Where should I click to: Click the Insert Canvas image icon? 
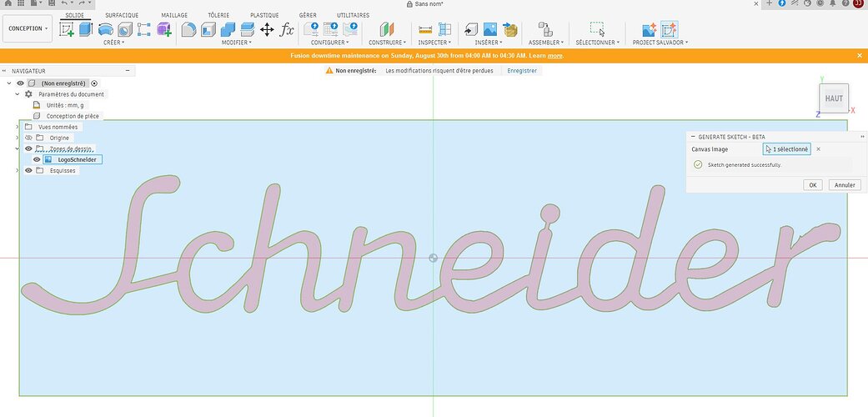click(x=490, y=29)
